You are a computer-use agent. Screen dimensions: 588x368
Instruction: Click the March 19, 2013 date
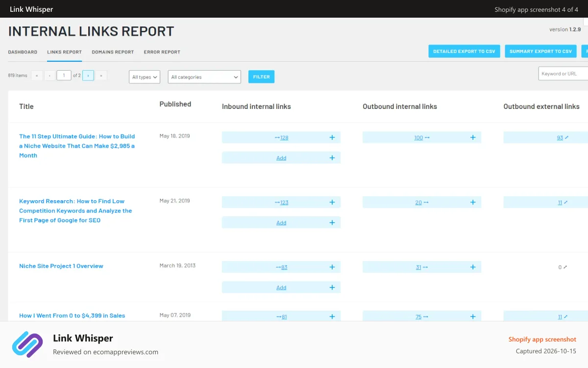click(177, 265)
